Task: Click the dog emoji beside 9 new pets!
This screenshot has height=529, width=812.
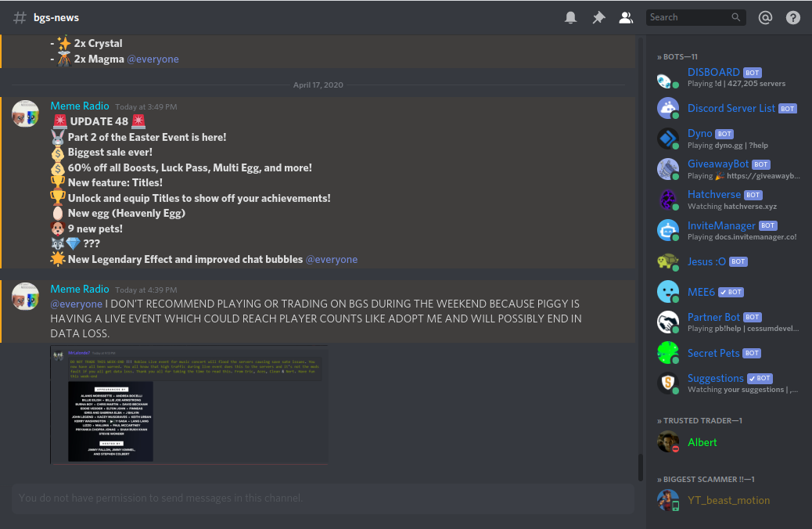Action: click(x=57, y=229)
